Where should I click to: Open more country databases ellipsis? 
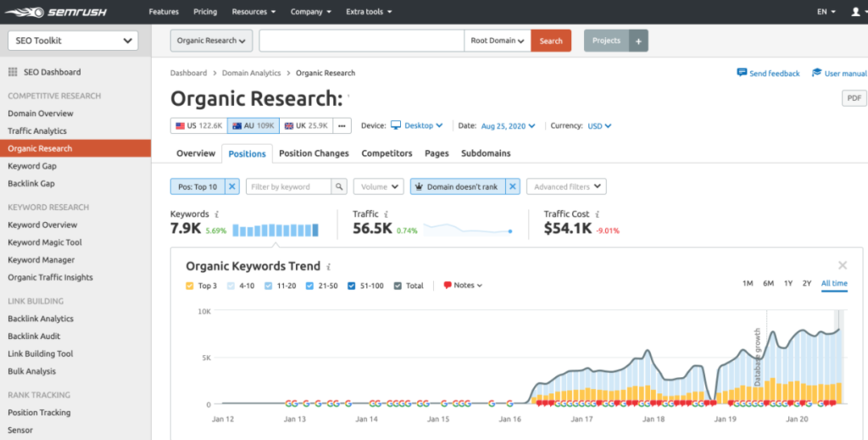tap(342, 125)
